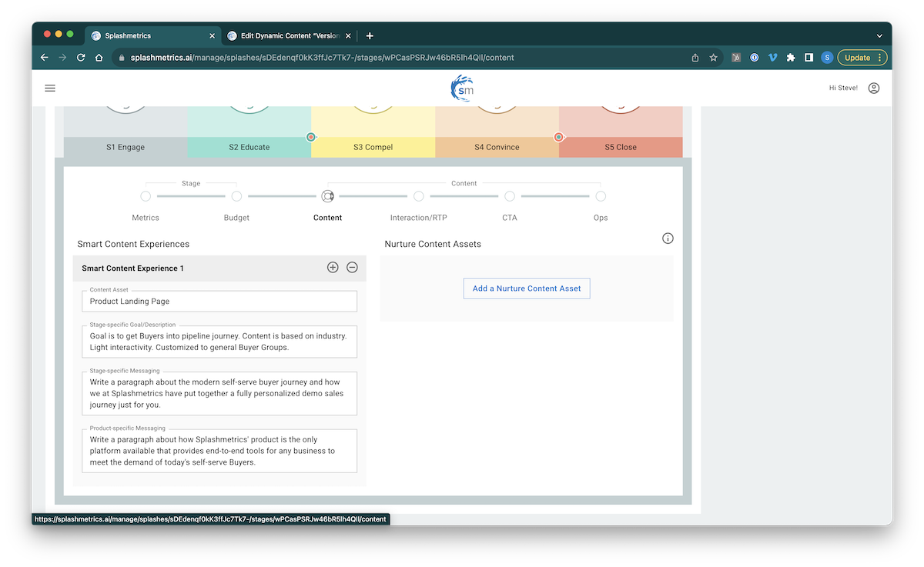Click the Content Asset input field
The image size is (924, 567).
coord(219,301)
